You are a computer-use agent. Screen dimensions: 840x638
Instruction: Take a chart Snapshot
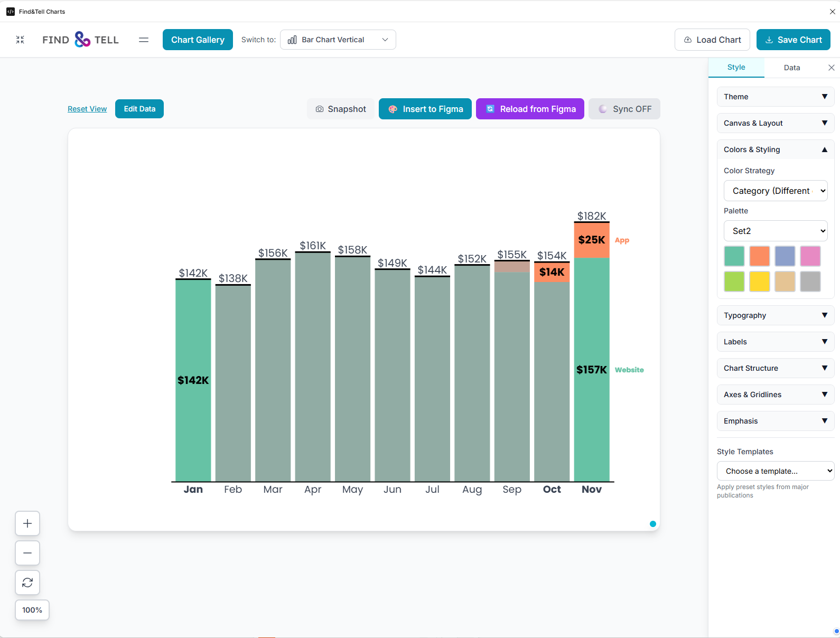point(341,109)
